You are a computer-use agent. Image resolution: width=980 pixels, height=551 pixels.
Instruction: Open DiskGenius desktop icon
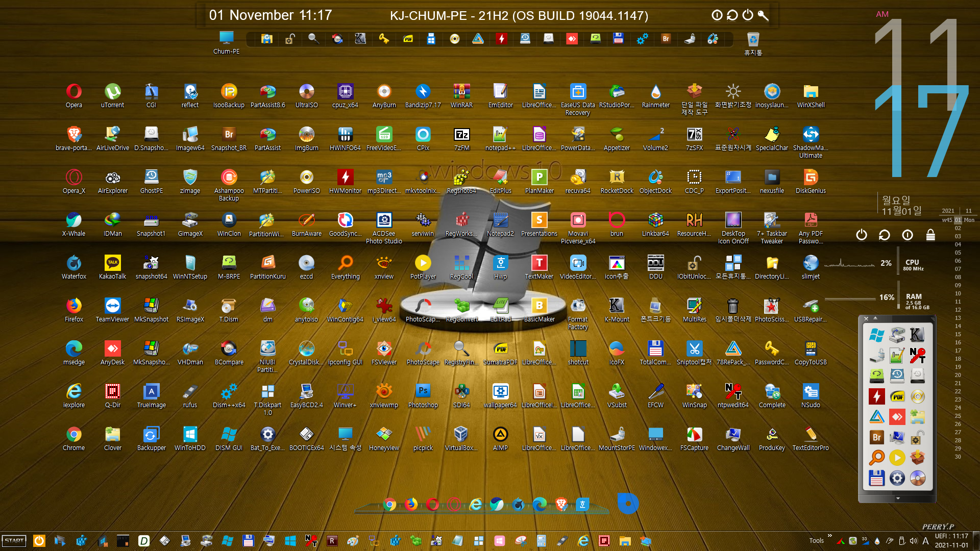coord(811,181)
